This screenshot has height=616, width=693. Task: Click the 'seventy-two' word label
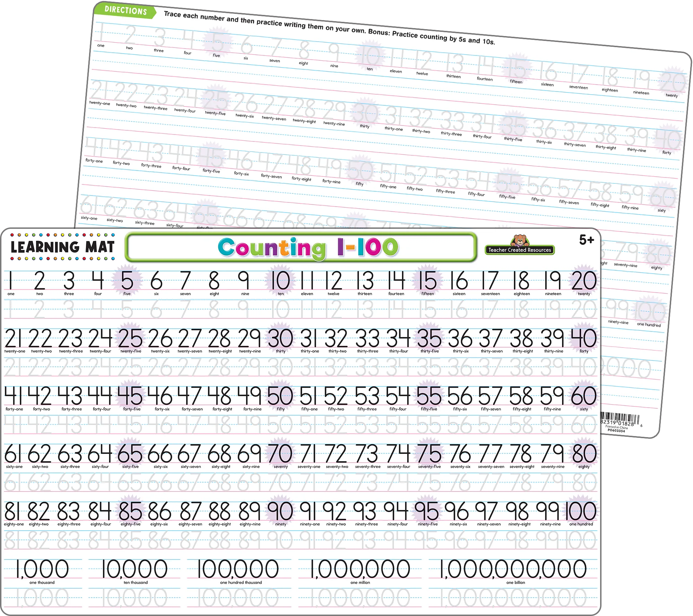click(x=337, y=467)
